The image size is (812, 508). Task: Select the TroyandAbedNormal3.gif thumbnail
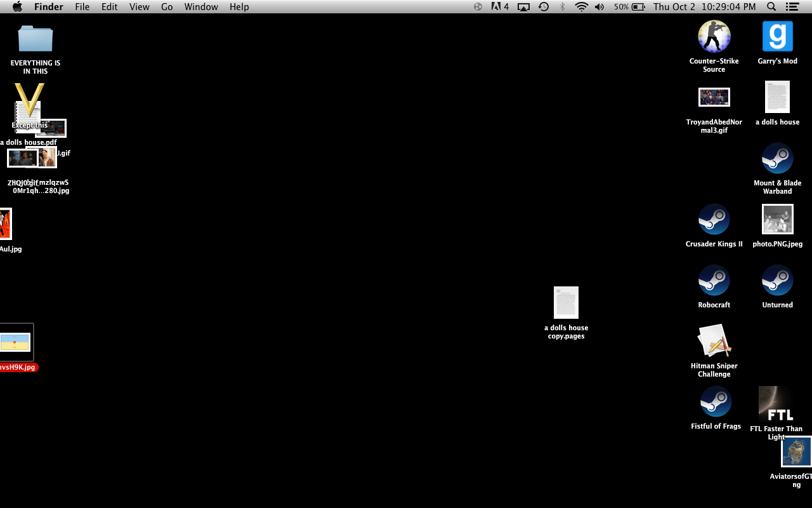coord(714,97)
